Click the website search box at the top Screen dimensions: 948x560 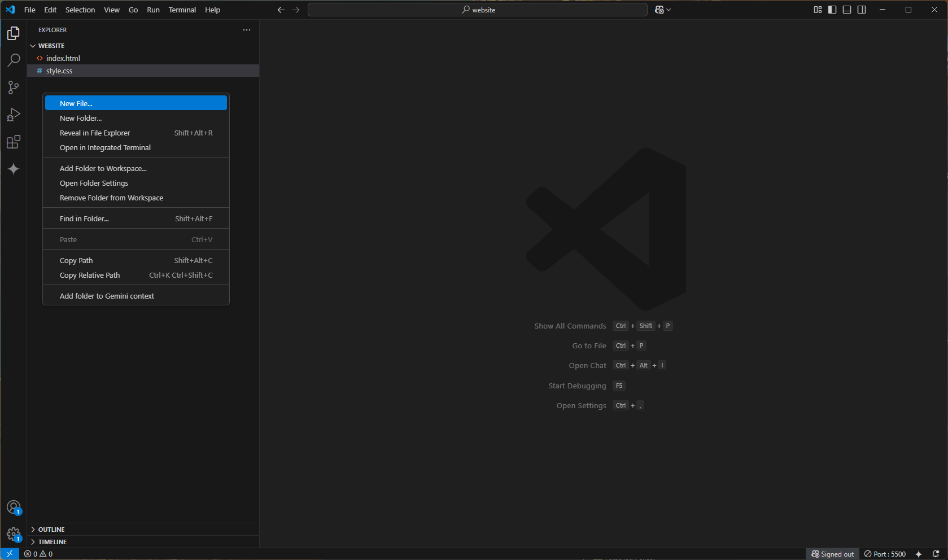[x=477, y=10]
